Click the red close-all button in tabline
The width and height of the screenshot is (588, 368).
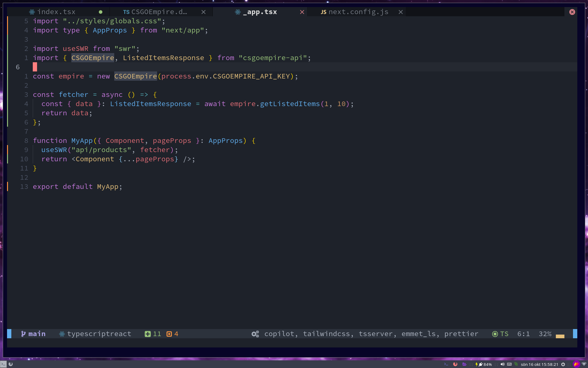pyautogui.click(x=572, y=12)
